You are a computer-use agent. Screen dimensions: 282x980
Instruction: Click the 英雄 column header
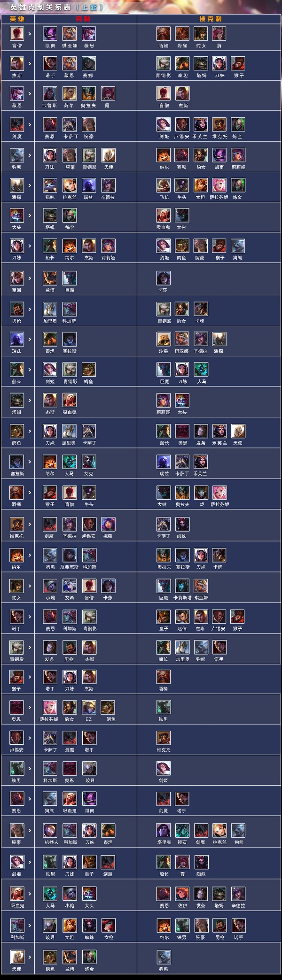pyautogui.click(x=17, y=19)
